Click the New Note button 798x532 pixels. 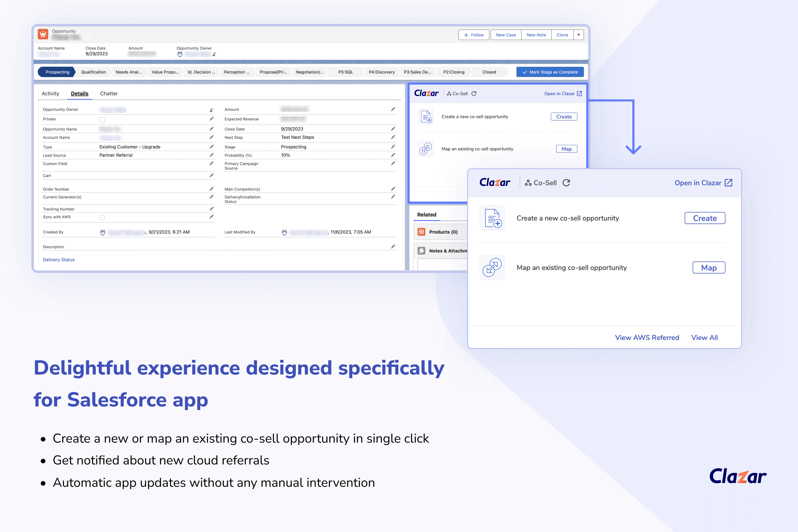pos(537,35)
